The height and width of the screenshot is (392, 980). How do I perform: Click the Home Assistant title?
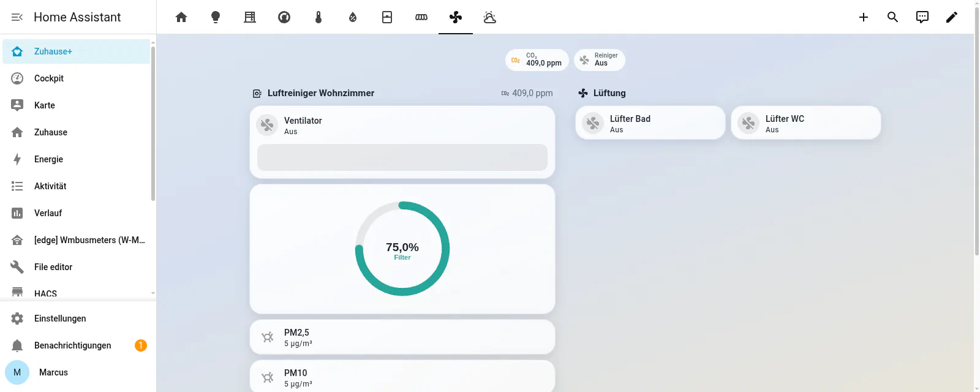coord(77,17)
